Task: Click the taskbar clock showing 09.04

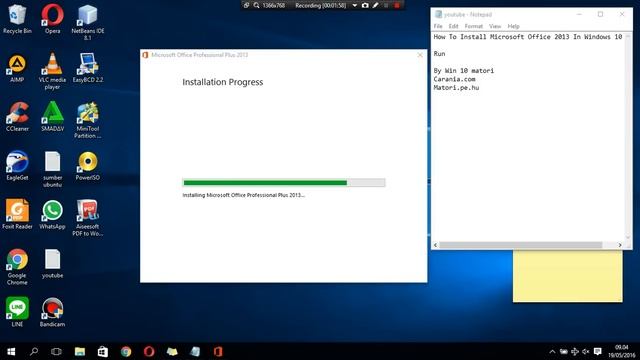Action: 621,351
